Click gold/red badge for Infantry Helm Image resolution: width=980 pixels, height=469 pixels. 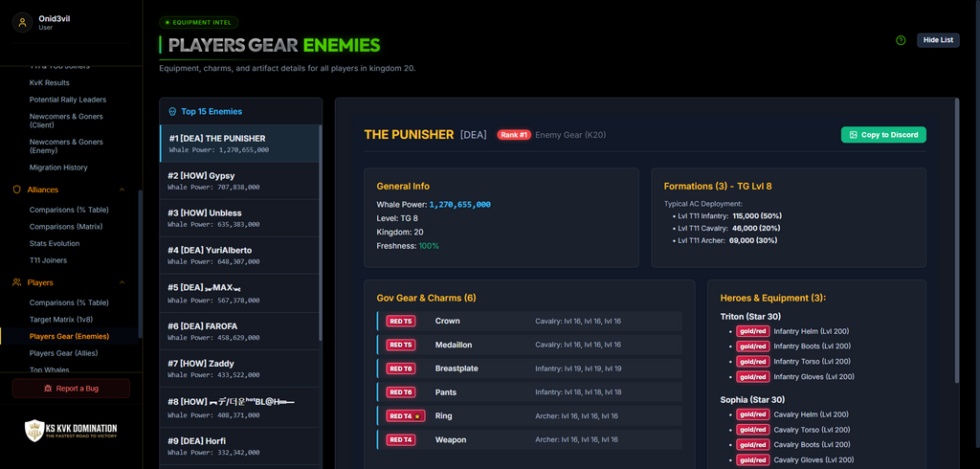coord(752,331)
